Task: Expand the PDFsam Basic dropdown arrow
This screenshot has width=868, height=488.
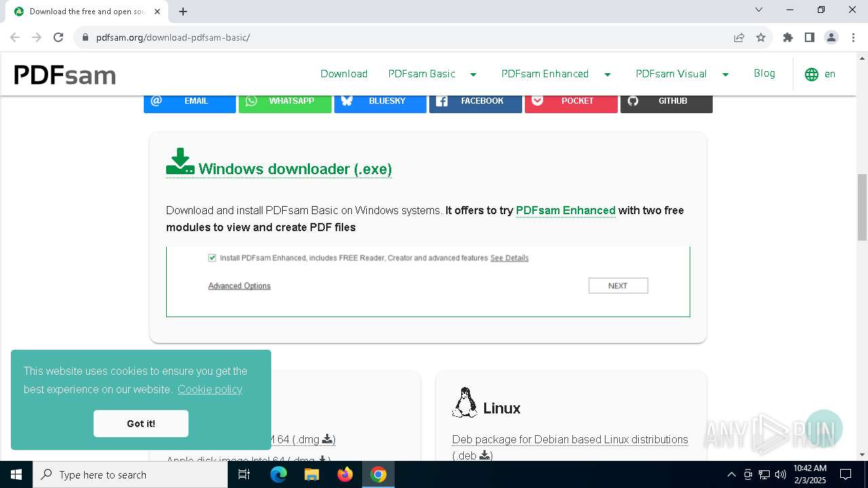Action: [x=473, y=75]
